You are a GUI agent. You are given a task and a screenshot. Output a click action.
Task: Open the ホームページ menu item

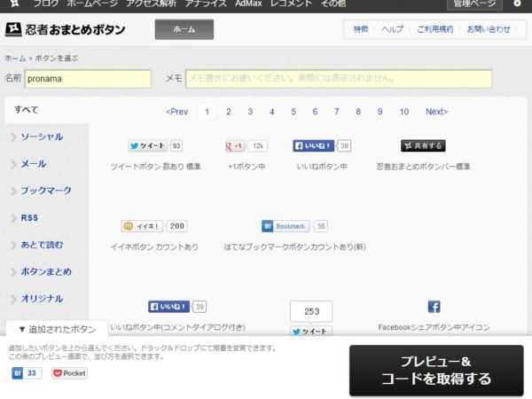click(x=92, y=4)
